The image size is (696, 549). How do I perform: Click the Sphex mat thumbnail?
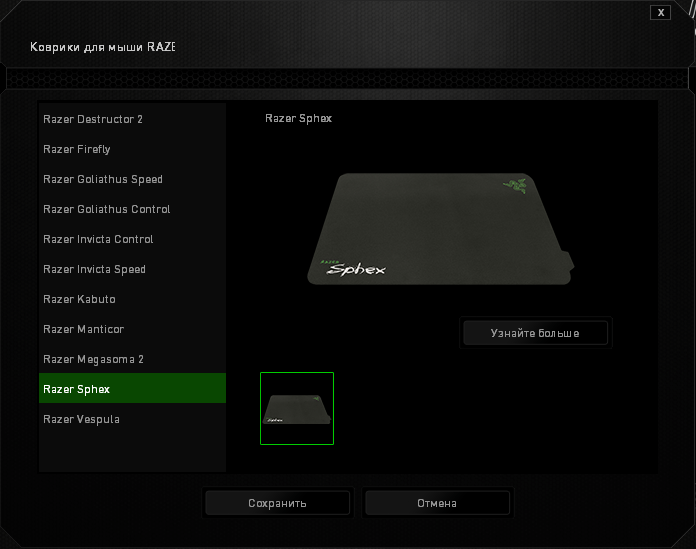(x=297, y=408)
